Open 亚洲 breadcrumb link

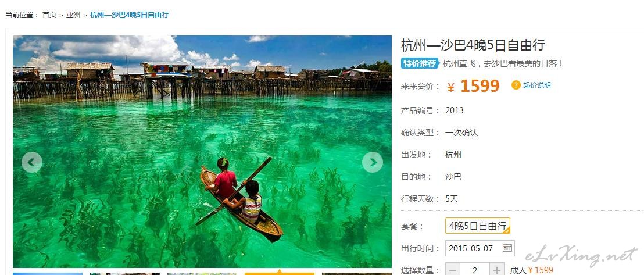point(73,15)
